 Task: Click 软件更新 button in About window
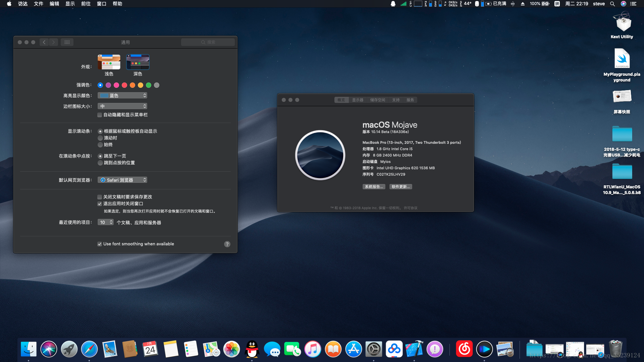400,187
